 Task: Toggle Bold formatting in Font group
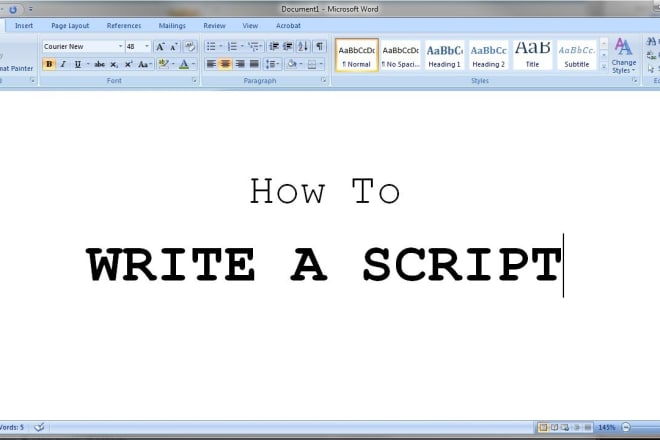pyautogui.click(x=48, y=64)
